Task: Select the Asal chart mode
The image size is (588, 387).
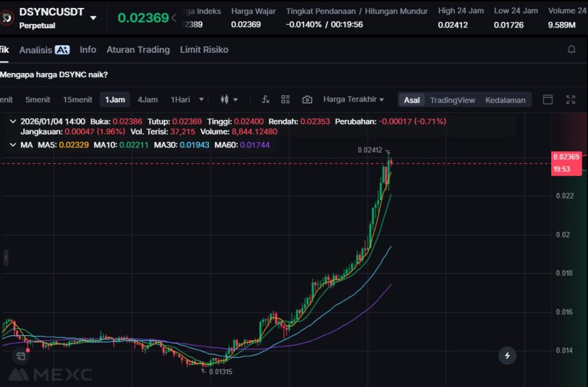Action: 412,100
